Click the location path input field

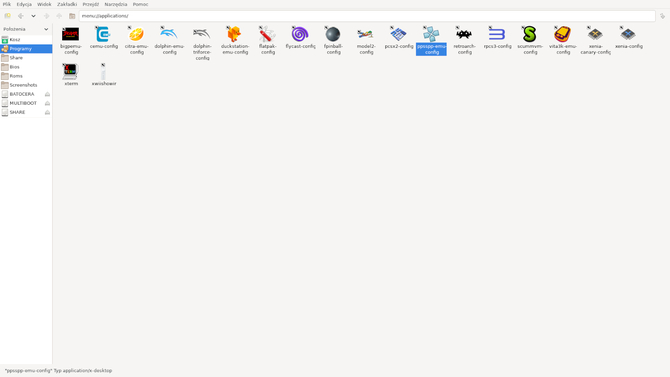(367, 16)
